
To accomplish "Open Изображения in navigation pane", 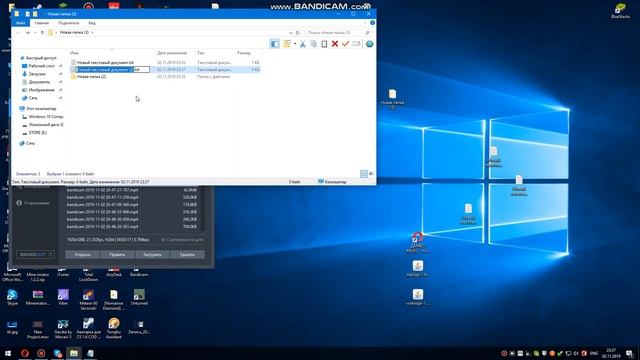I will [41, 90].
